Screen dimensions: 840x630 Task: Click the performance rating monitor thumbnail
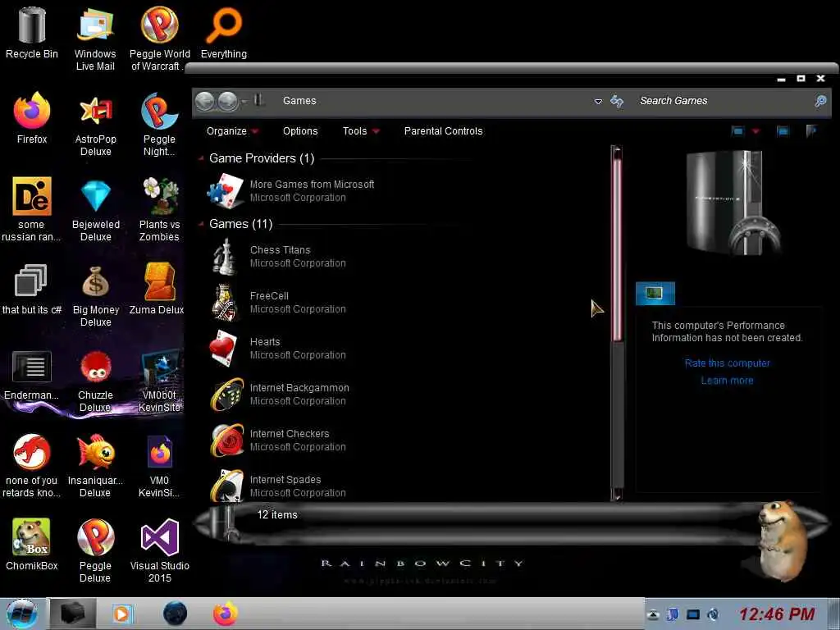[655, 294]
